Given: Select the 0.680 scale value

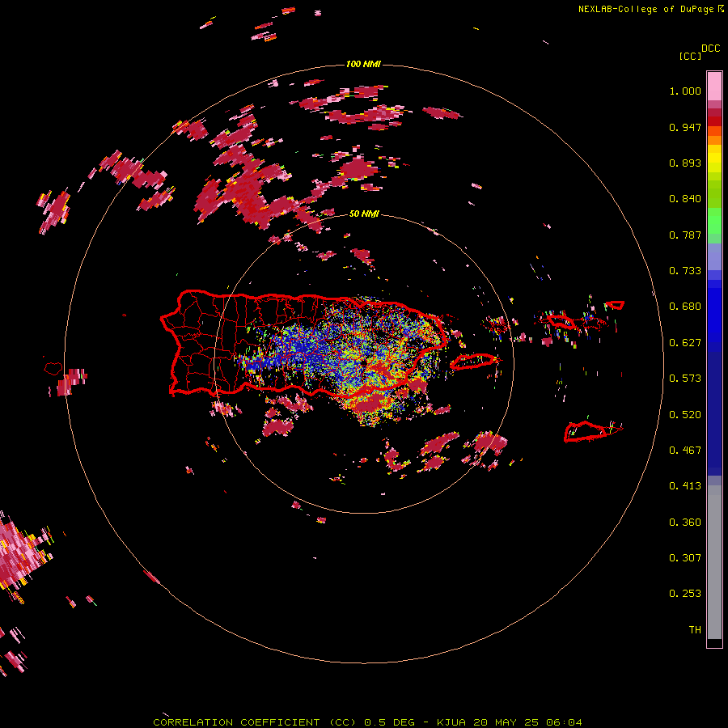Looking at the screenshot, I should [x=685, y=307].
